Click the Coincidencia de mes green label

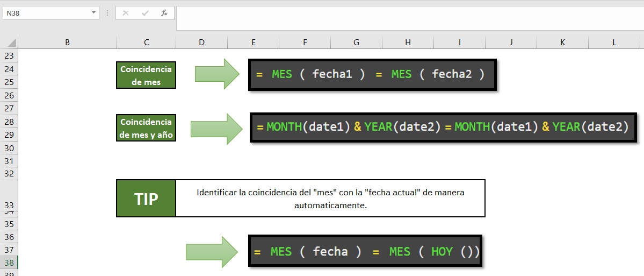tap(146, 75)
